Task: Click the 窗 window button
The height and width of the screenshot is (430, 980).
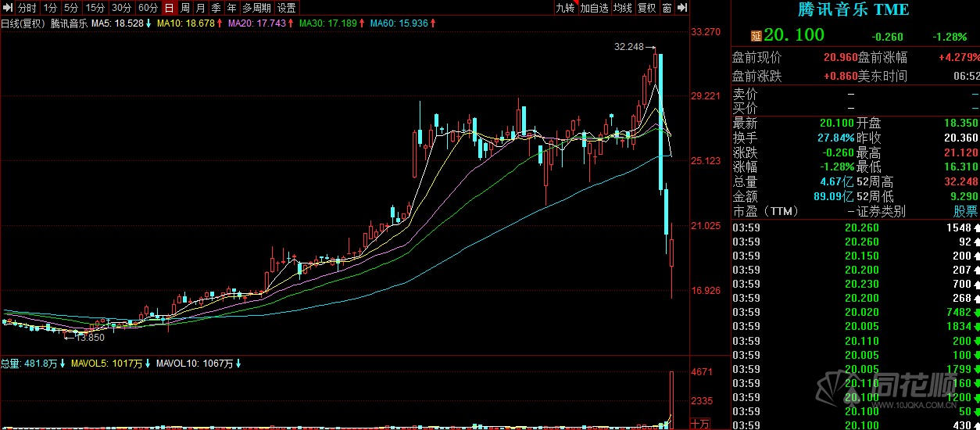Action: [x=667, y=8]
